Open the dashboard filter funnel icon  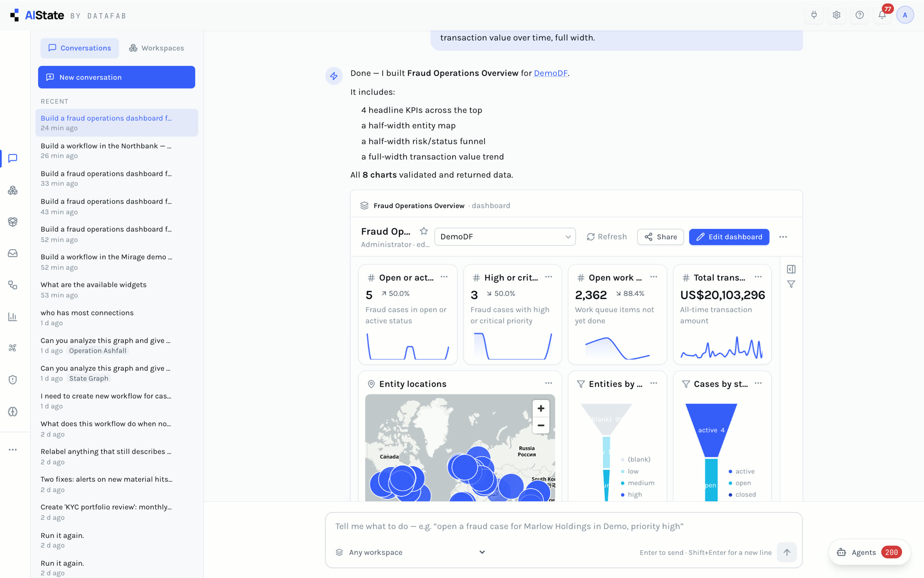point(791,284)
